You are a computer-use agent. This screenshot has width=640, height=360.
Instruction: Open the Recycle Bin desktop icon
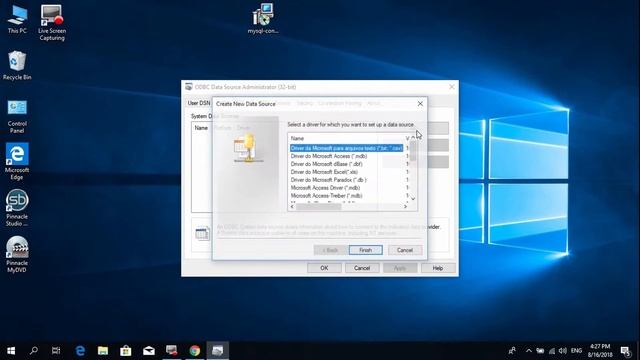coord(17,65)
